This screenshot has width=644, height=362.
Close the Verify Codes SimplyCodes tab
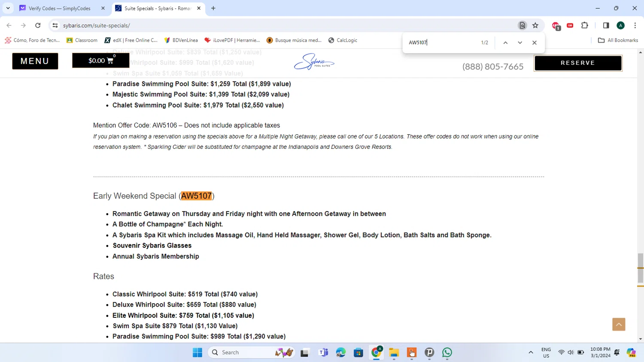[103, 8]
